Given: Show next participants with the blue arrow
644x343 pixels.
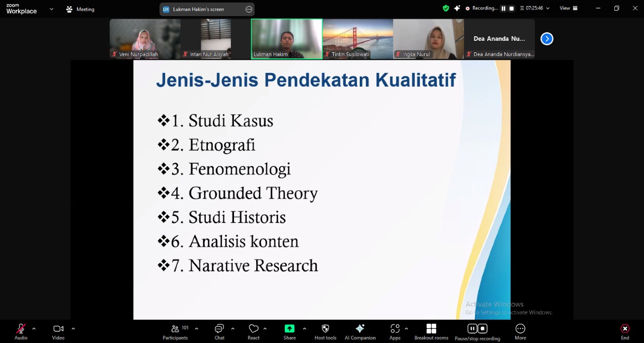Looking at the screenshot, I should coord(547,39).
